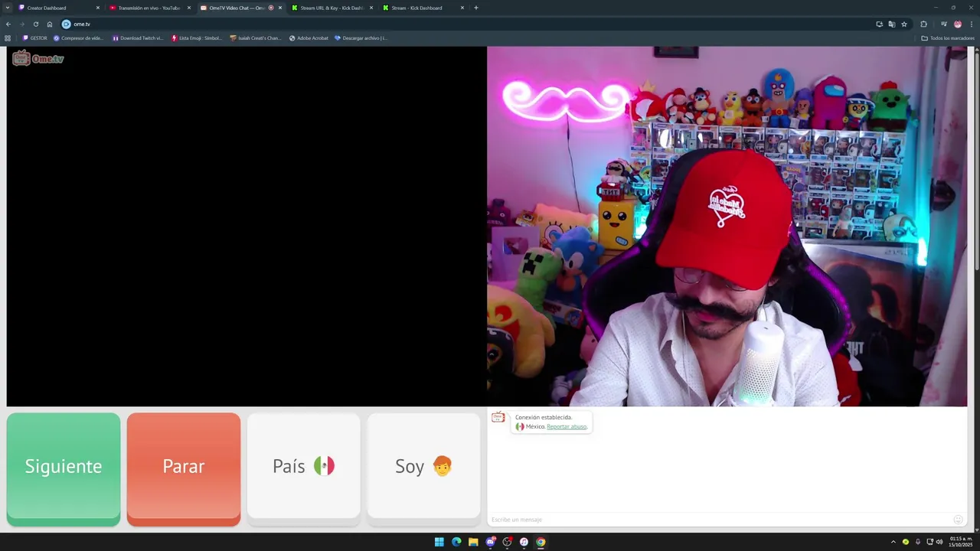Click the Ome.tv logo on video
The image size is (980, 551).
[x=38, y=58]
